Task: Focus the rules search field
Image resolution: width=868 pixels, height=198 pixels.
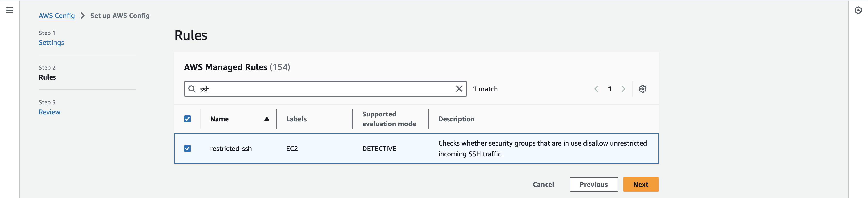Action: (x=325, y=89)
